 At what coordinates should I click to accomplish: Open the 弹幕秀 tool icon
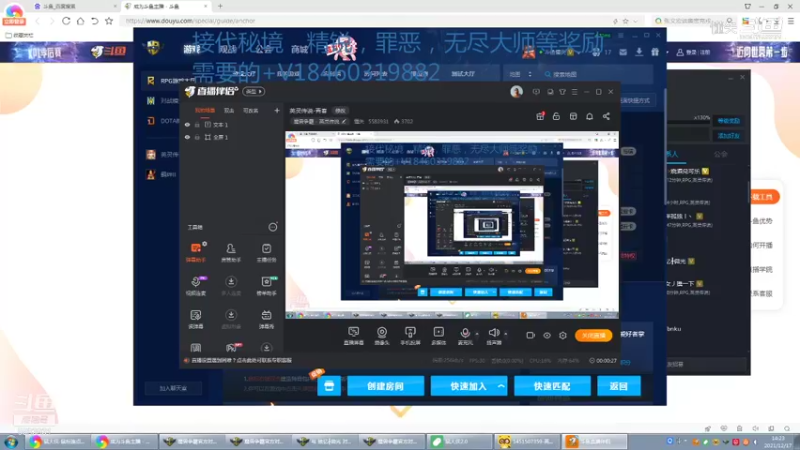[266, 319]
